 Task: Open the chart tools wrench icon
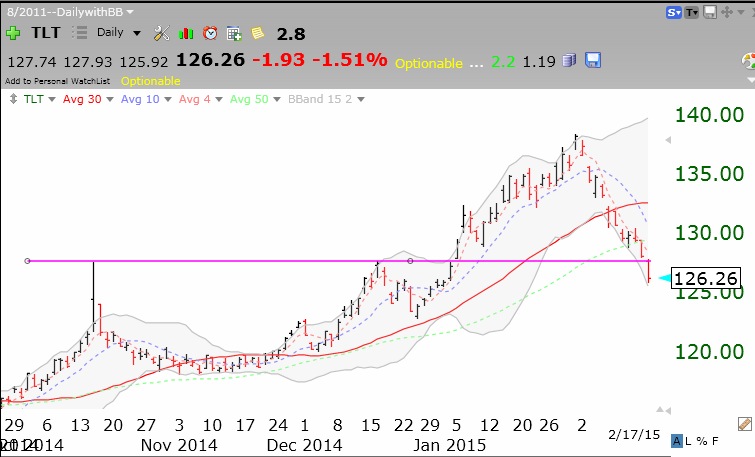[x=163, y=32]
